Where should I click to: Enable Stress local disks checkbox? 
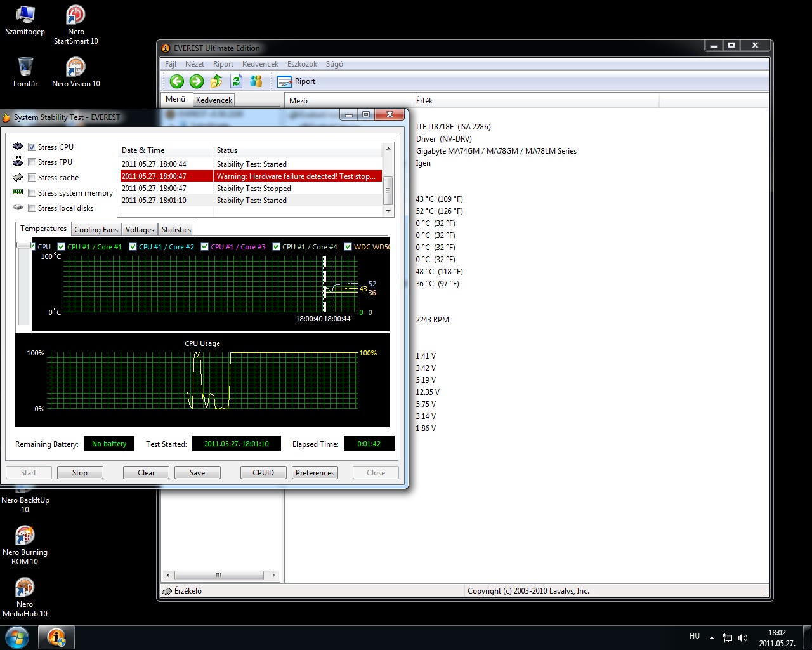[x=32, y=208]
